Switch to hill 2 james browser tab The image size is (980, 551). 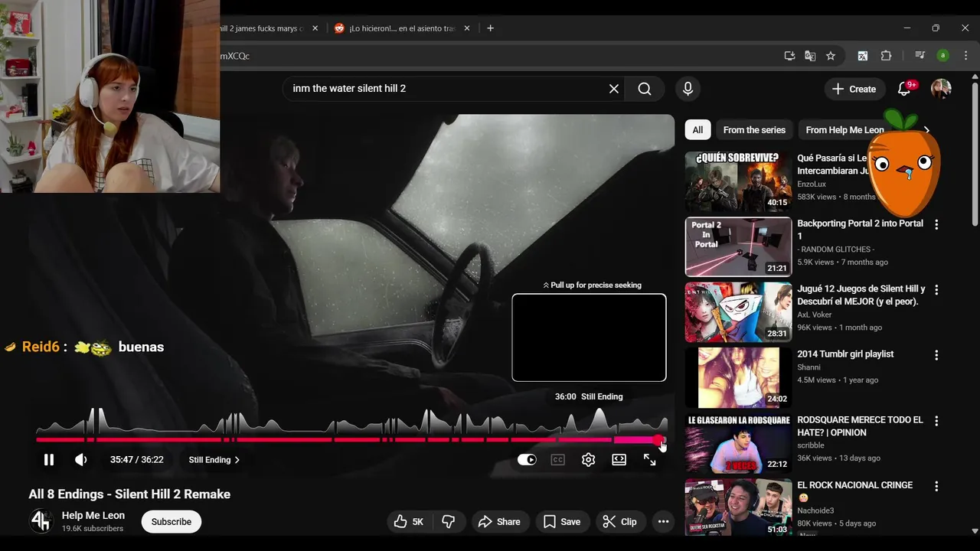(x=260, y=28)
